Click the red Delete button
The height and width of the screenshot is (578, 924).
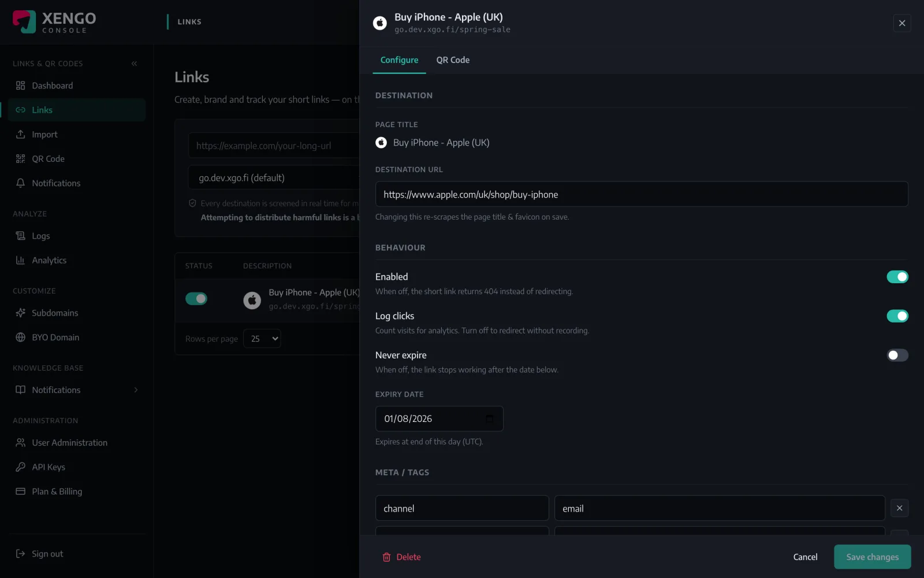point(401,557)
